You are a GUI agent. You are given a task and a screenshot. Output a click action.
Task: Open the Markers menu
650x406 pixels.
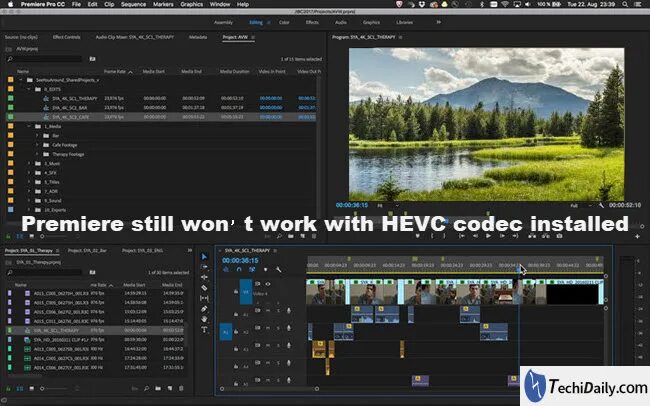pyautogui.click(x=163, y=4)
